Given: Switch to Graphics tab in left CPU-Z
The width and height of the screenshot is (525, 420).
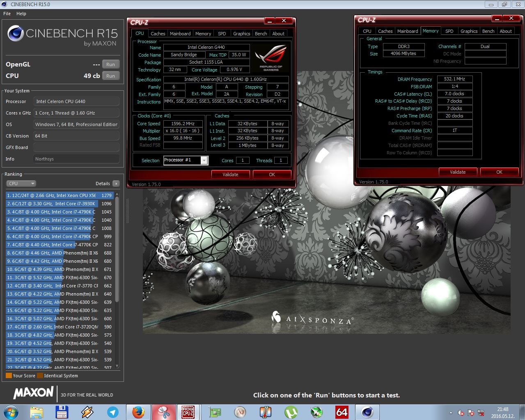Looking at the screenshot, I should (241, 34).
